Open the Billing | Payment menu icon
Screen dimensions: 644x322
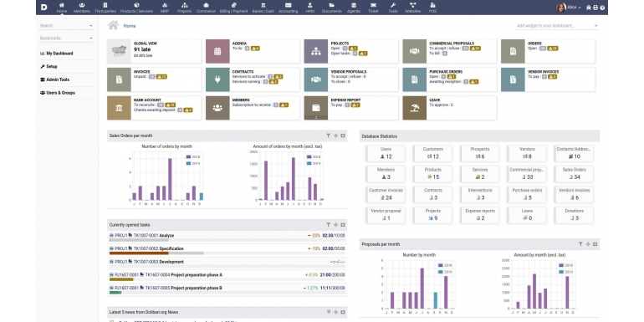click(x=233, y=5)
